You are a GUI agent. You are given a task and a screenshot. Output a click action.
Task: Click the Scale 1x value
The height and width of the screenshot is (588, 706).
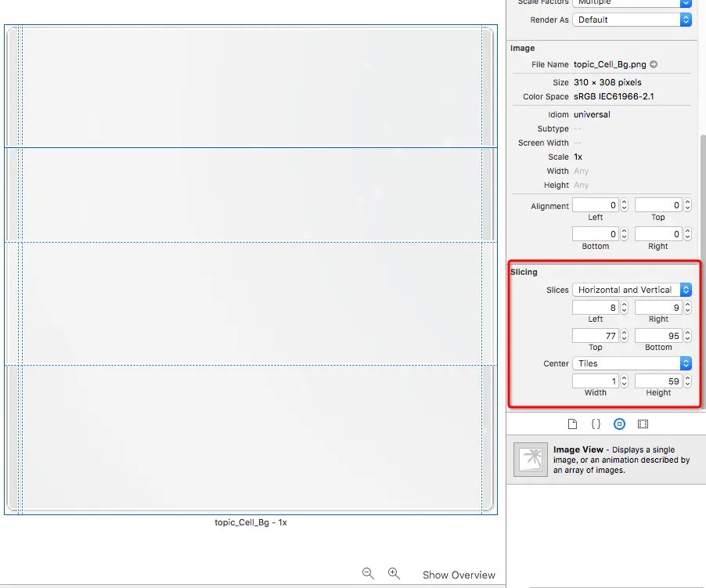tap(578, 157)
